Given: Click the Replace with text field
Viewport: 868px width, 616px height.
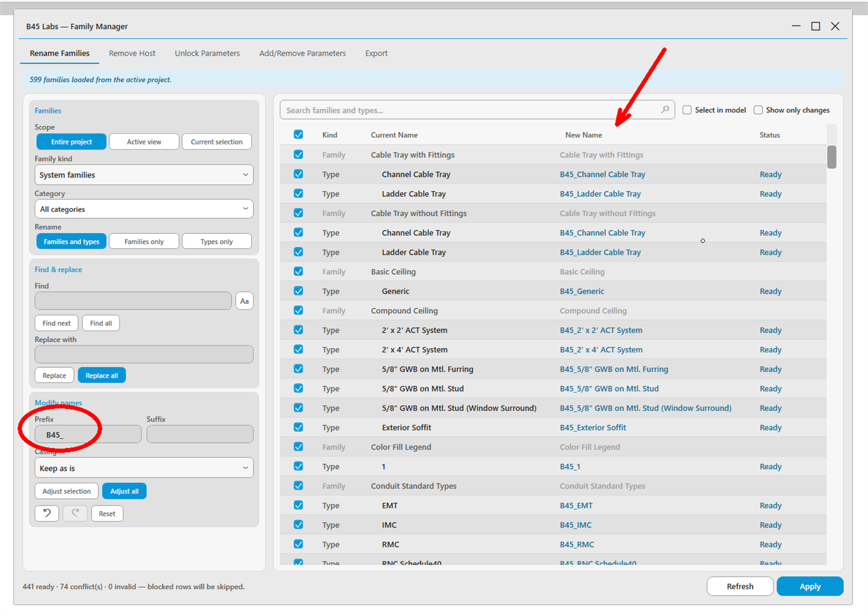Looking at the screenshot, I should [x=144, y=354].
